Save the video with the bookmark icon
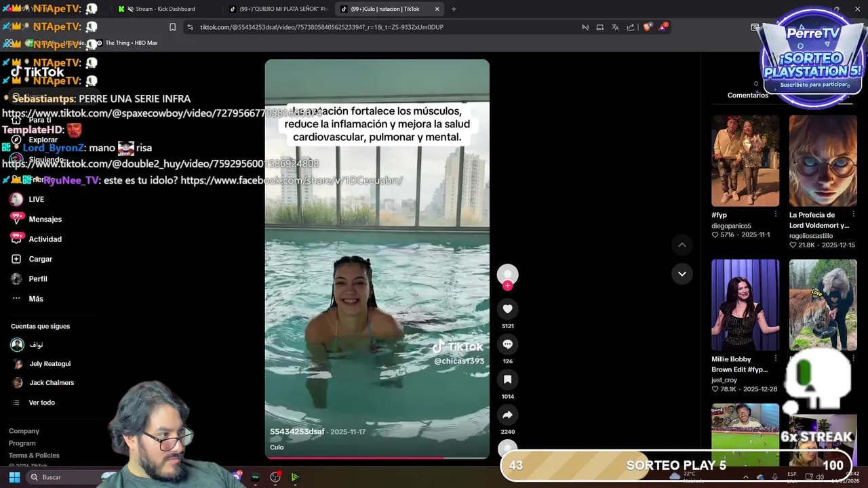The image size is (868, 488). click(x=507, y=380)
